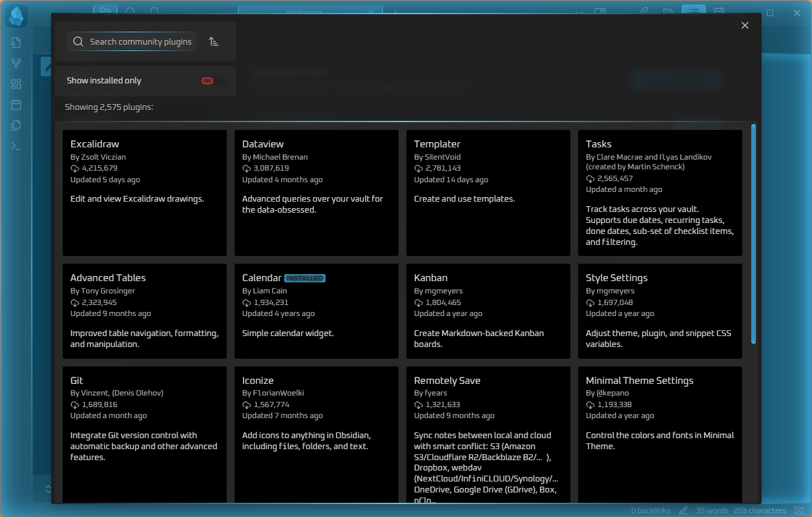This screenshot has width=812, height=517.
Task: Click 'Updated 5 days ago' on Excalidraw
Action: tap(105, 180)
